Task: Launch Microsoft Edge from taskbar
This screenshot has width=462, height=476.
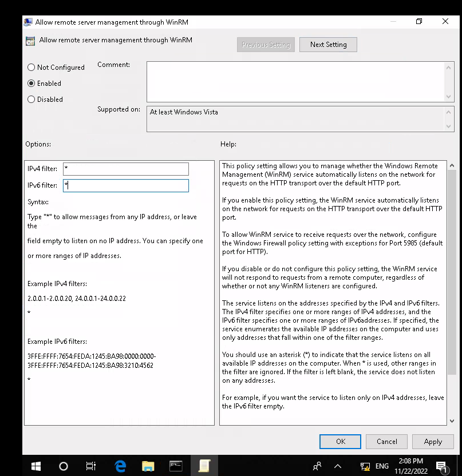Action: pos(121,466)
